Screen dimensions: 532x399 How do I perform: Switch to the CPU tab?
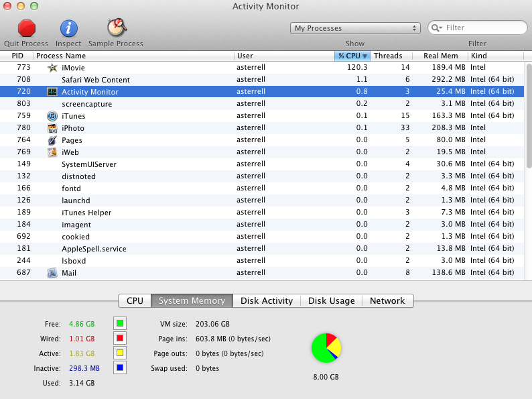[135, 300]
